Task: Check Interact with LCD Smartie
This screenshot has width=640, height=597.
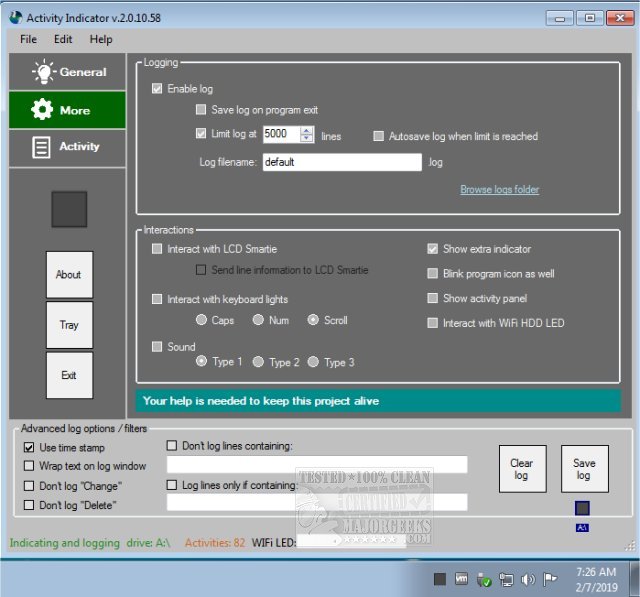Action: [x=157, y=249]
